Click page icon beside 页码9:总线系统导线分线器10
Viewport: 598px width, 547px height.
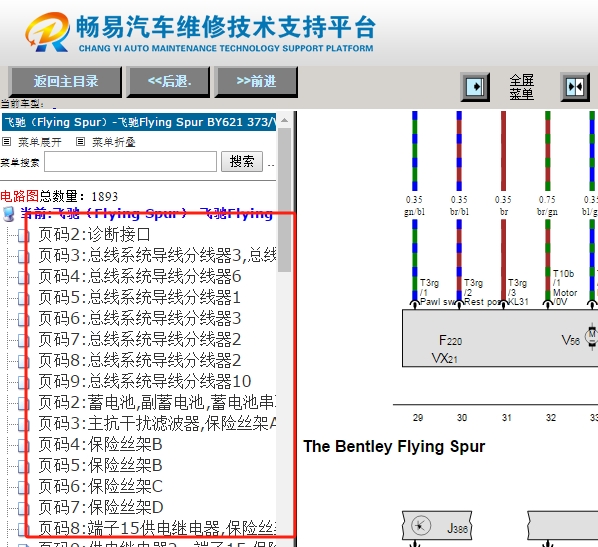coord(23,383)
